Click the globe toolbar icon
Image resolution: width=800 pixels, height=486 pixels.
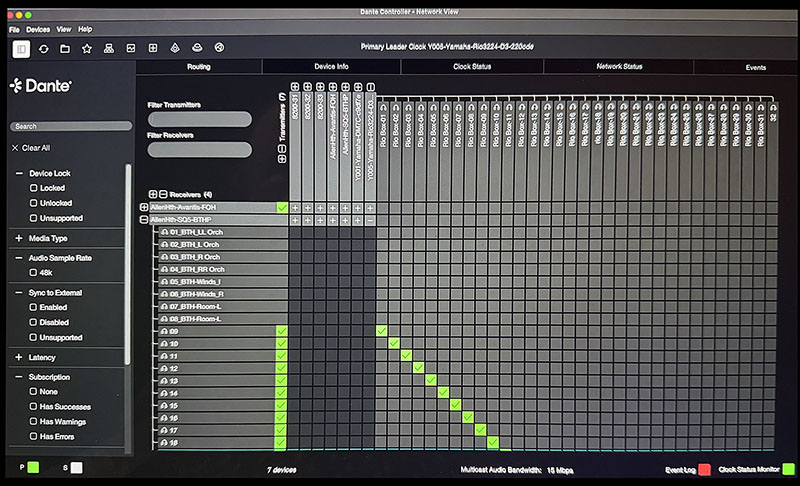point(219,47)
